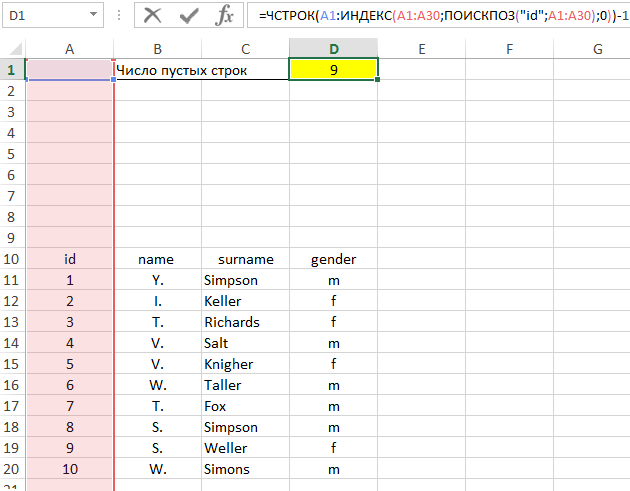Click the Cancel (X) formula entry icon
This screenshot has height=491, width=630.
[x=153, y=15]
